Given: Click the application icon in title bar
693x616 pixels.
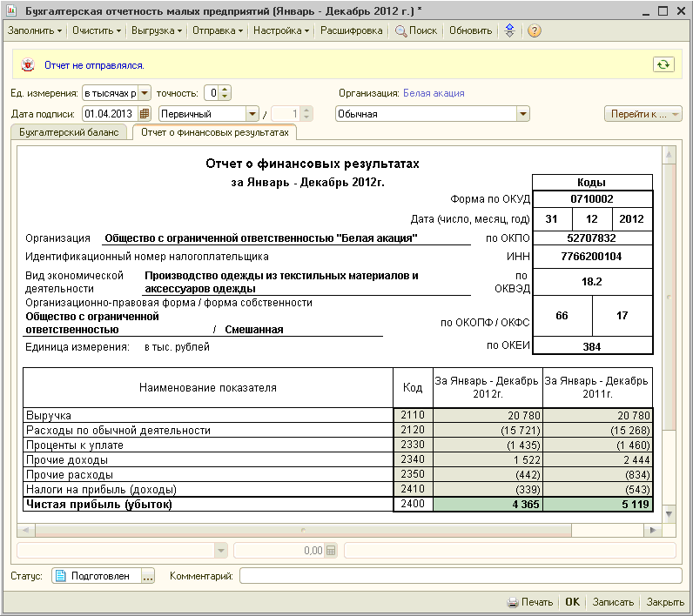Looking at the screenshot, I should click(x=11, y=10).
